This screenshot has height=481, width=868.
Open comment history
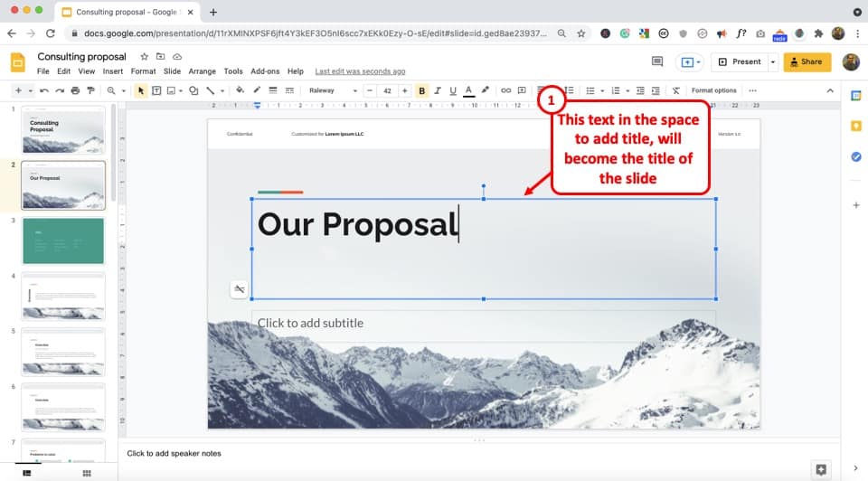[657, 61]
